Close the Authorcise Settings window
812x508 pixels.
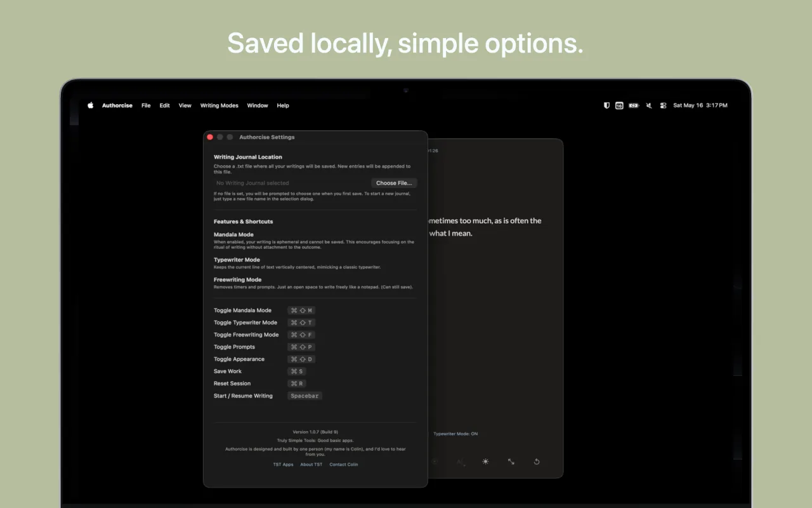coord(210,137)
